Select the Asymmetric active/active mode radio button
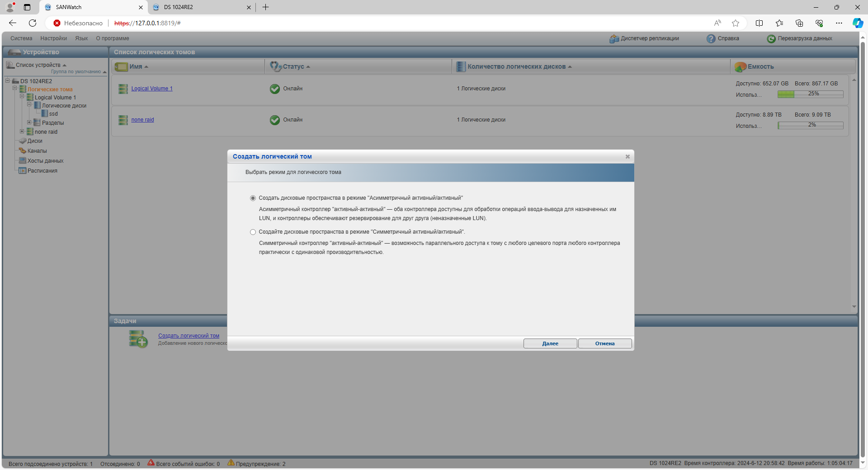Screen dimensions: 868x470 point(253,198)
